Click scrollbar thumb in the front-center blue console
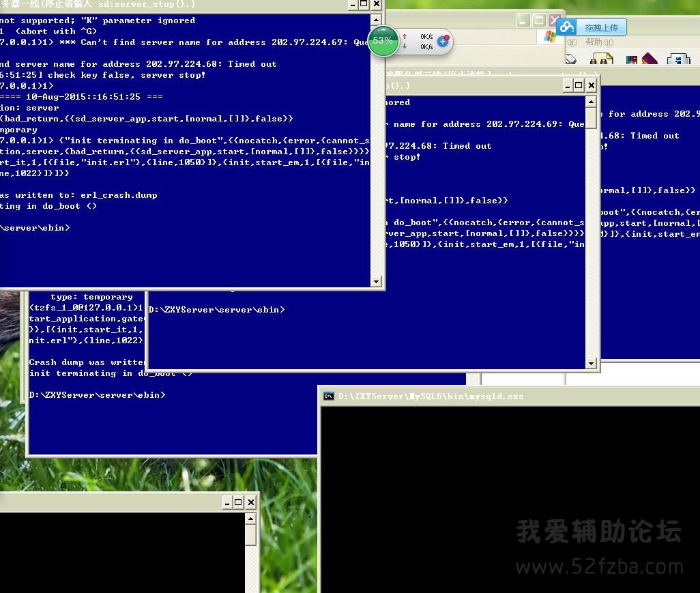The image size is (700, 593). click(592, 117)
